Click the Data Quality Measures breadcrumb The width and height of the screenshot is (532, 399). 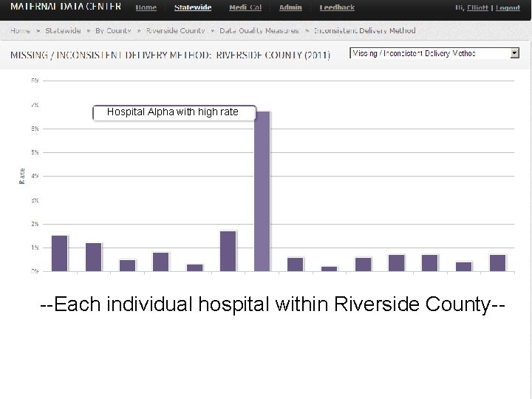[x=259, y=30]
